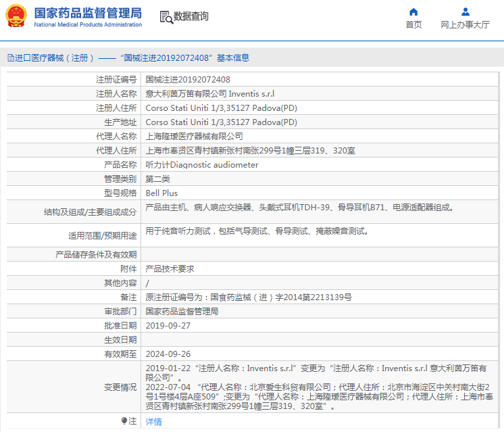The height and width of the screenshot is (432, 504).
Task: Click 变更情况 2019-01-22 change entry
Action: click(x=316, y=373)
